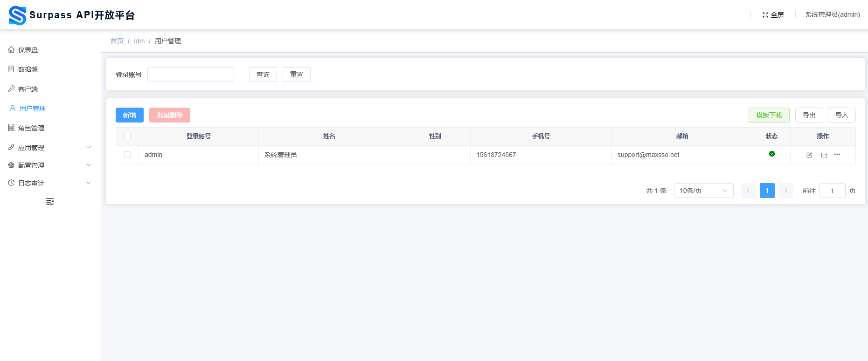Click the 登录账号 column header
The image size is (868, 361).
(199, 136)
